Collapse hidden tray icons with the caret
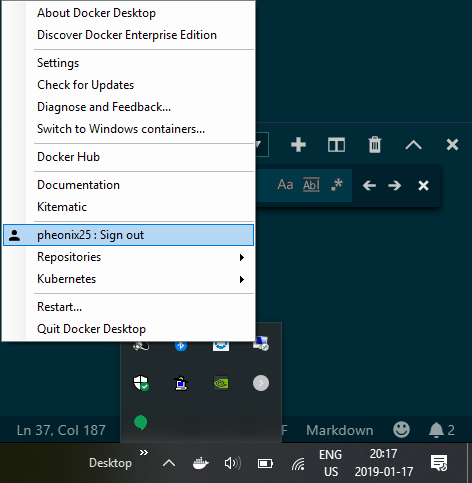This screenshot has width=472, height=483. tap(169, 463)
